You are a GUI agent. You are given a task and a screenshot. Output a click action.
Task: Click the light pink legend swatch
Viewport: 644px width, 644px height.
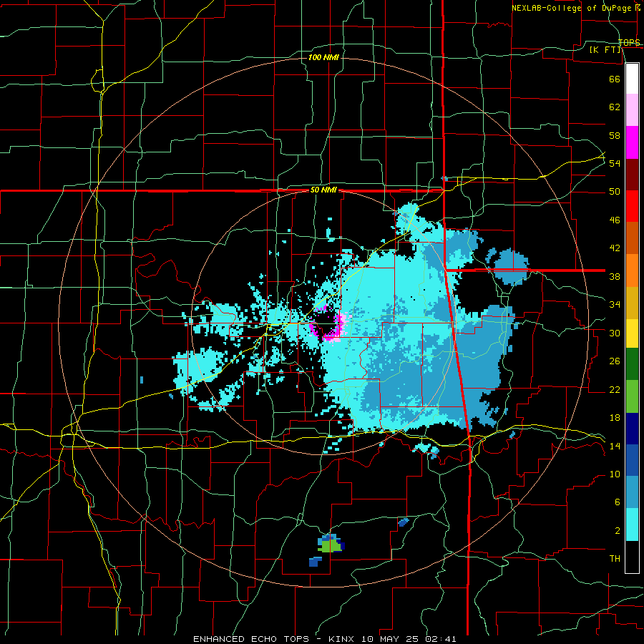(632, 110)
